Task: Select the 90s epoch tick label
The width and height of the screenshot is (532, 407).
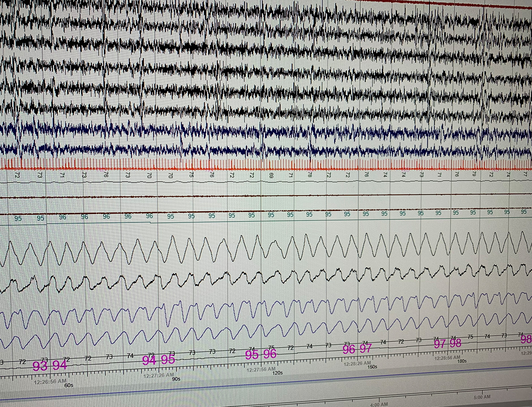Action: click(176, 379)
